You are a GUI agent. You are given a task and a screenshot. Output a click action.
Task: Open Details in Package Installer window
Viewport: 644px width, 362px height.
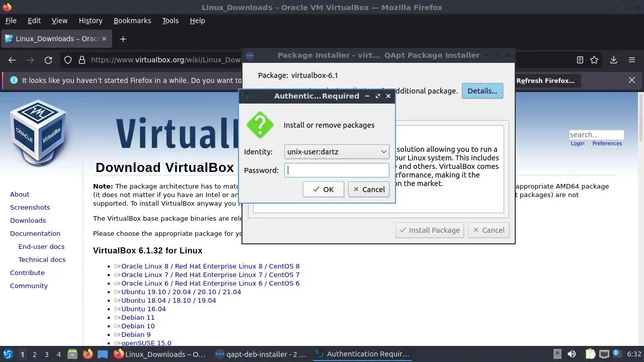tap(482, 90)
